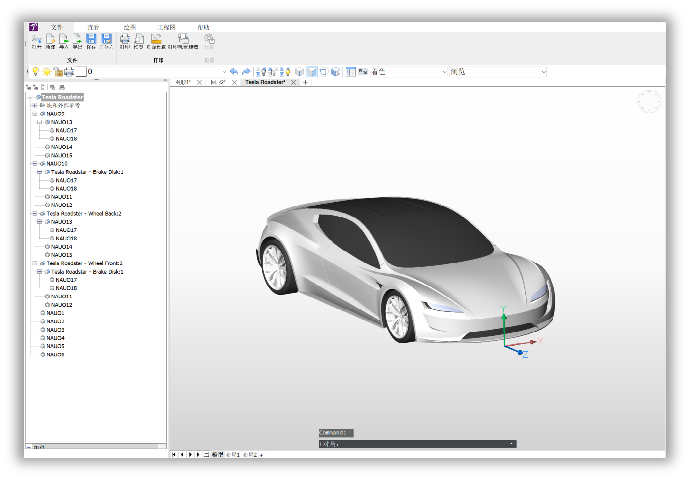The width and height of the screenshot is (691, 481).
Task: Collapse the Tesla Roadster root node
Action: [31, 97]
